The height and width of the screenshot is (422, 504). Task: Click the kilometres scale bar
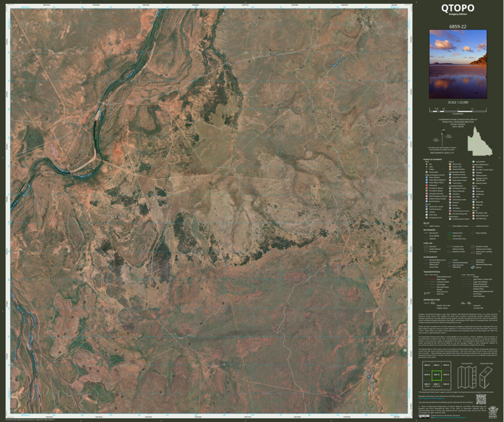pyautogui.click(x=457, y=110)
